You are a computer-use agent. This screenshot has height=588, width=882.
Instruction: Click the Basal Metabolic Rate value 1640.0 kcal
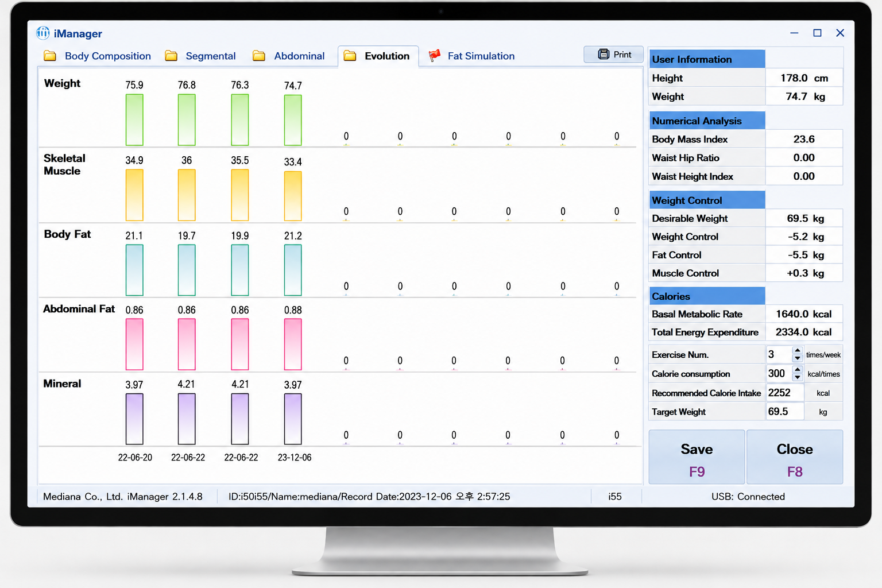point(804,314)
